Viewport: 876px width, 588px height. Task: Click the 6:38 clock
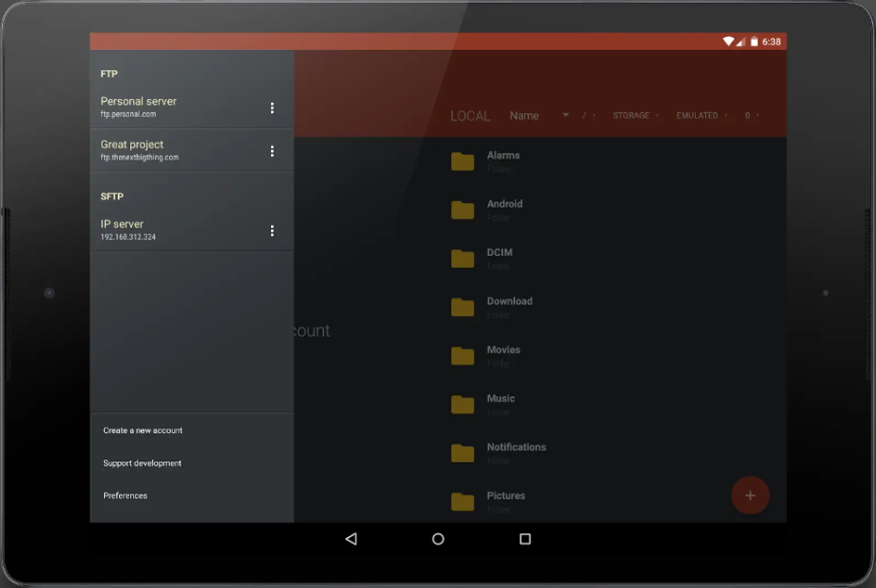[771, 42]
